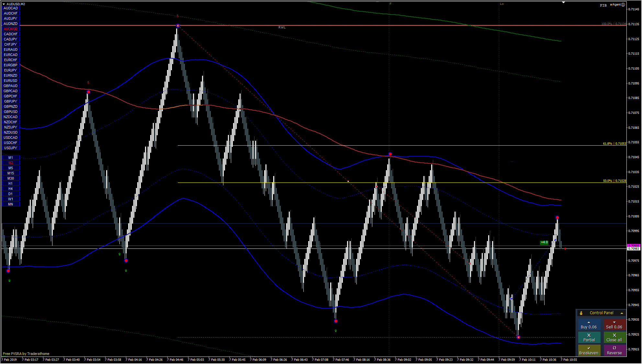Select the AUDNZD symbol button
Viewport: 642px width, 364px height.
pos(11,24)
